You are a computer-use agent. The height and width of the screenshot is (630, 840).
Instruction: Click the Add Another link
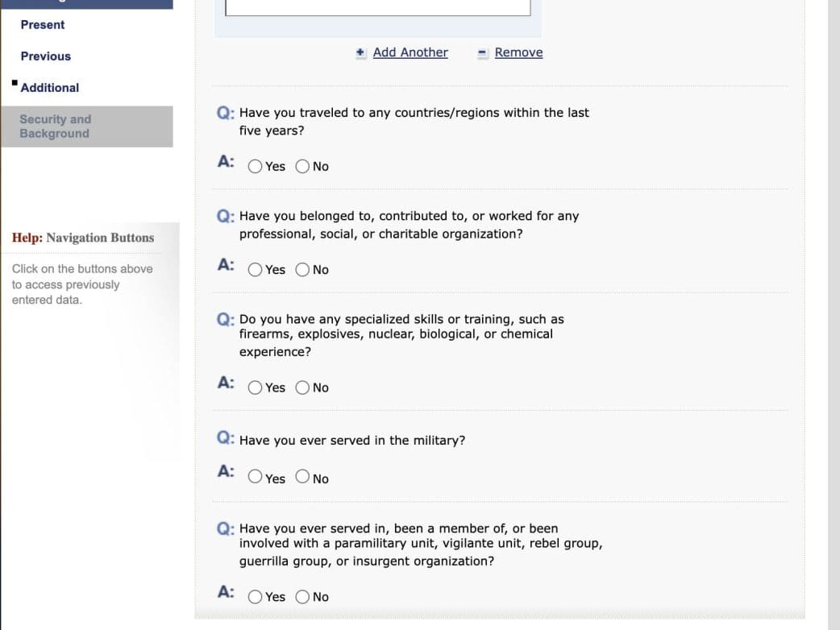click(x=410, y=52)
